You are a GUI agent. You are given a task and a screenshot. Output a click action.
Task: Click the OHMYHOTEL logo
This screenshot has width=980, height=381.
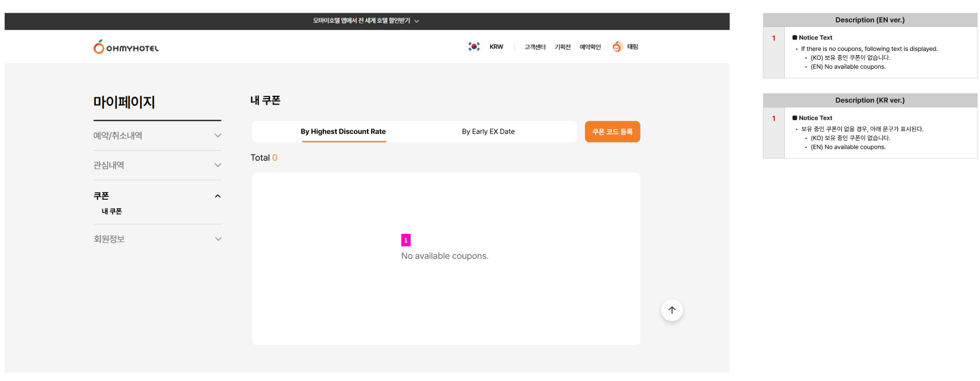point(126,47)
